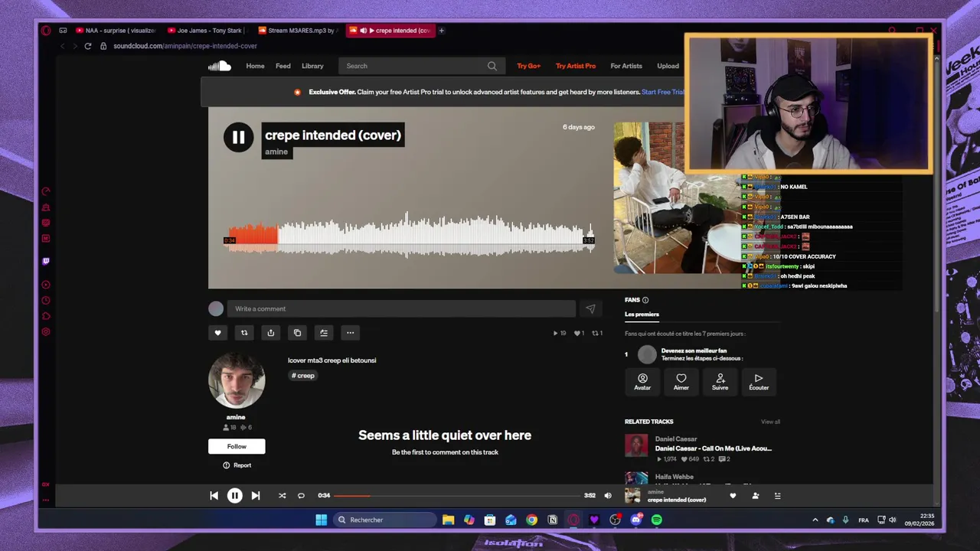Open Spotify from the taskbar
This screenshot has height=551, width=980.
(657, 520)
